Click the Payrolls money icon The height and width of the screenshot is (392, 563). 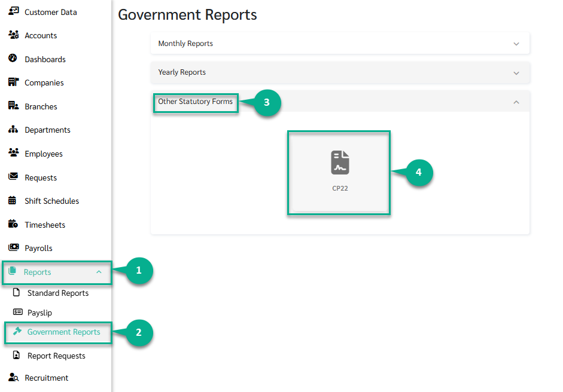point(13,247)
